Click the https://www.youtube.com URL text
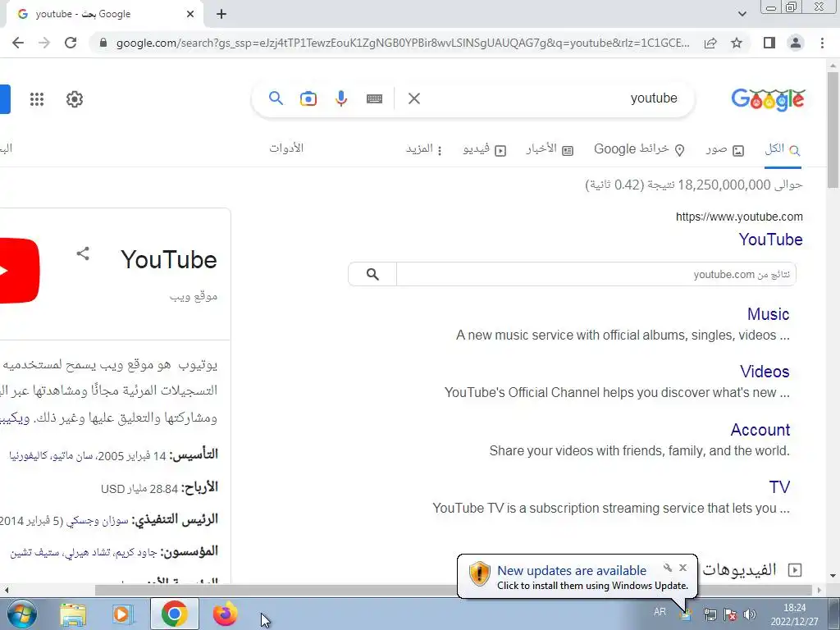This screenshot has width=840, height=630. pos(739,217)
